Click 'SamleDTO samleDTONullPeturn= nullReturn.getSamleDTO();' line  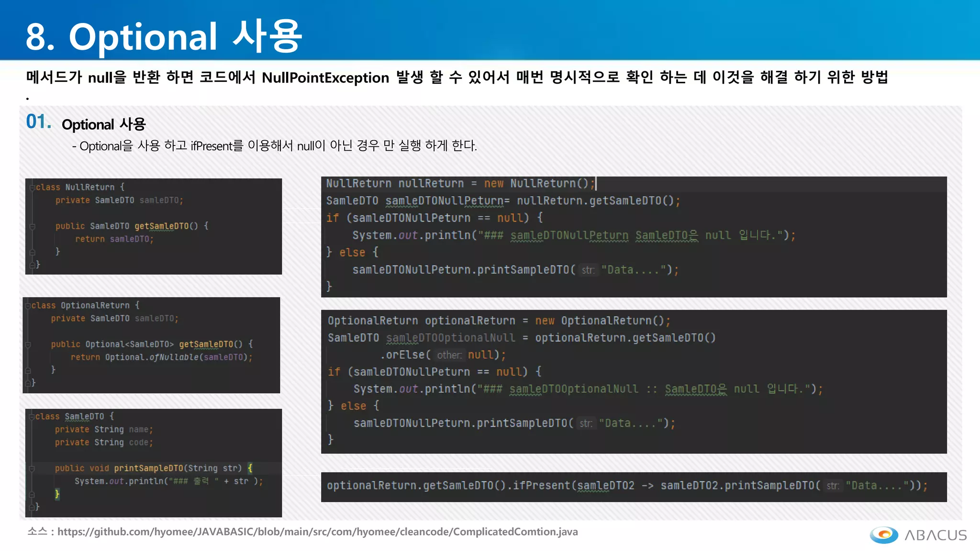(x=503, y=201)
